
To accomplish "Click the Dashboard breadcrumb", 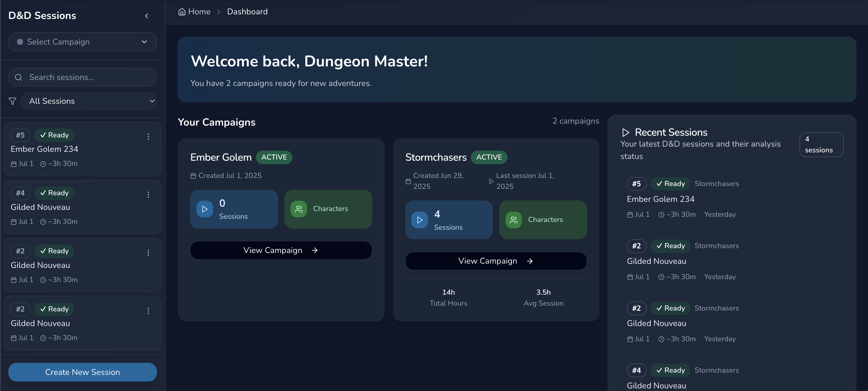I will 247,12.
